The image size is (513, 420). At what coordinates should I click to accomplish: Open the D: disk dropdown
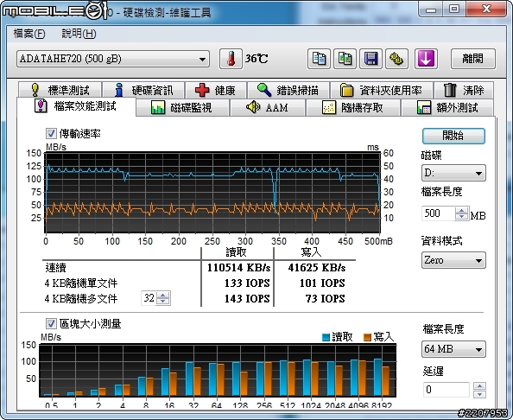[x=453, y=173]
